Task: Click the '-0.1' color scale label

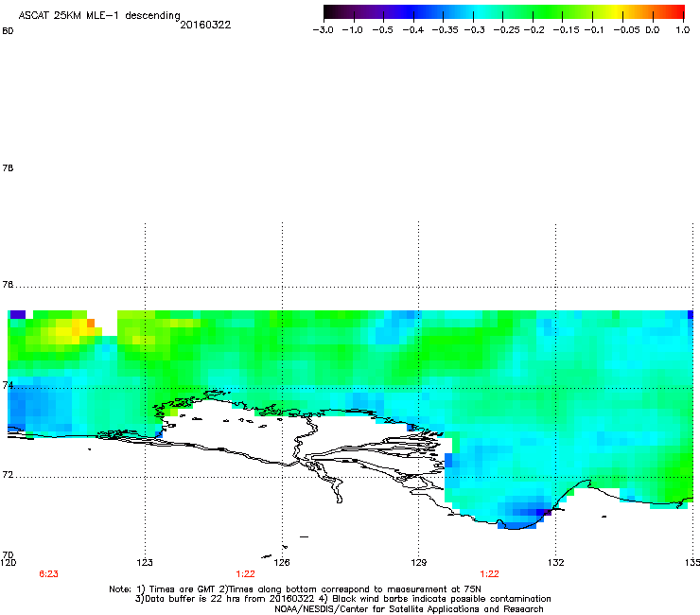Action: [x=594, y=30]
